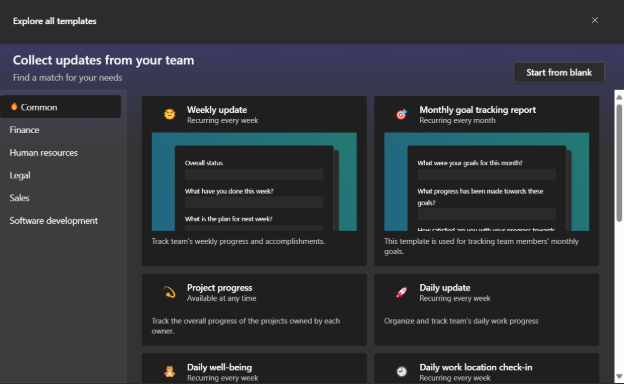
Task: Click the Project progress arrow icon
Action: [170, 292]
